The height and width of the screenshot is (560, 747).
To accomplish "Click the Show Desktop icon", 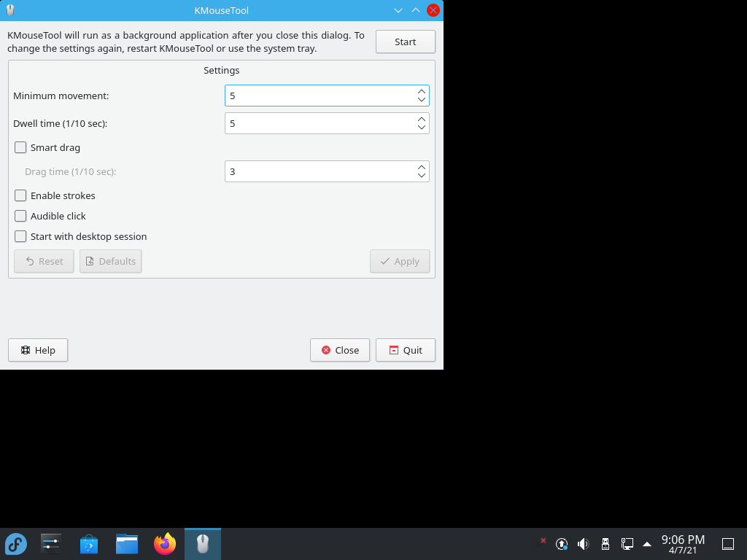I will (x=728, y=544).
